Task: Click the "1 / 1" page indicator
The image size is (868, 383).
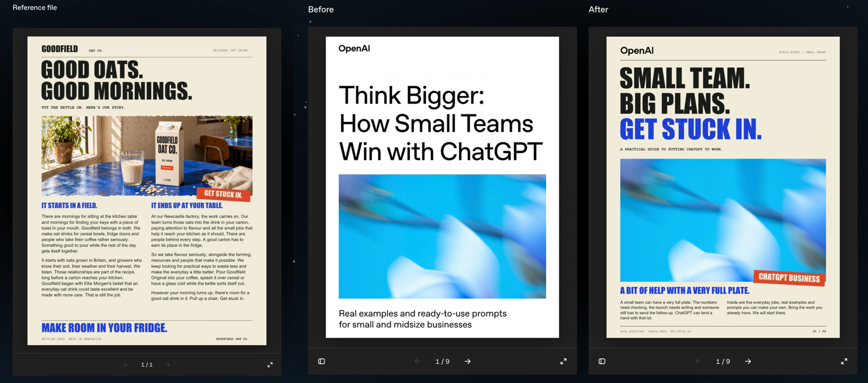Action: click(147, 365)
